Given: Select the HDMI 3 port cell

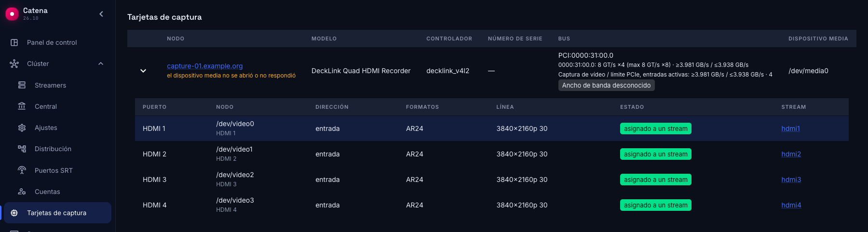Looking at the screenshot, I should click(154, 180).
